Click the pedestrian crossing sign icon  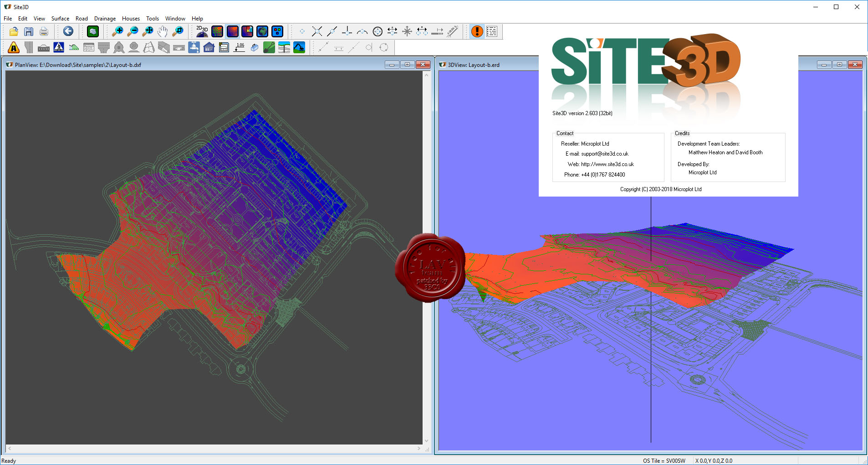(59, 47)
